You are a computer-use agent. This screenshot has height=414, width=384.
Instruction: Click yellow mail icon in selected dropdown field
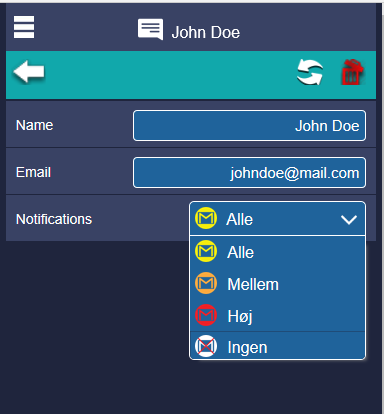(206, 218)
